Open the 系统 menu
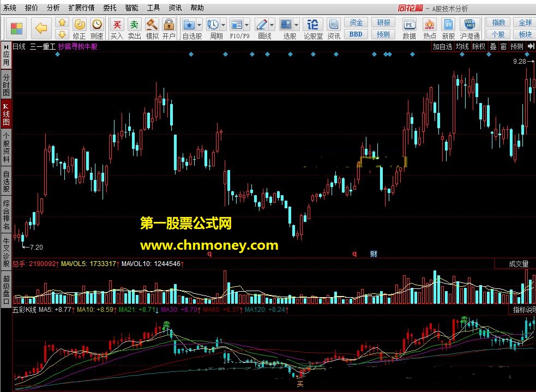The height and width of the screenshot is (392, 536). point(10,8)
